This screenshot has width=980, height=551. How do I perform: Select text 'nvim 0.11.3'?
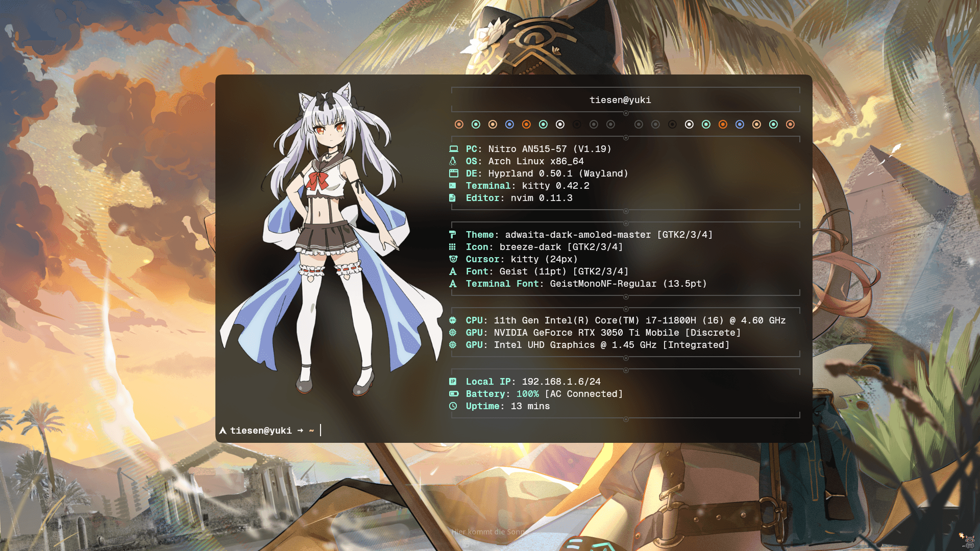542,198
